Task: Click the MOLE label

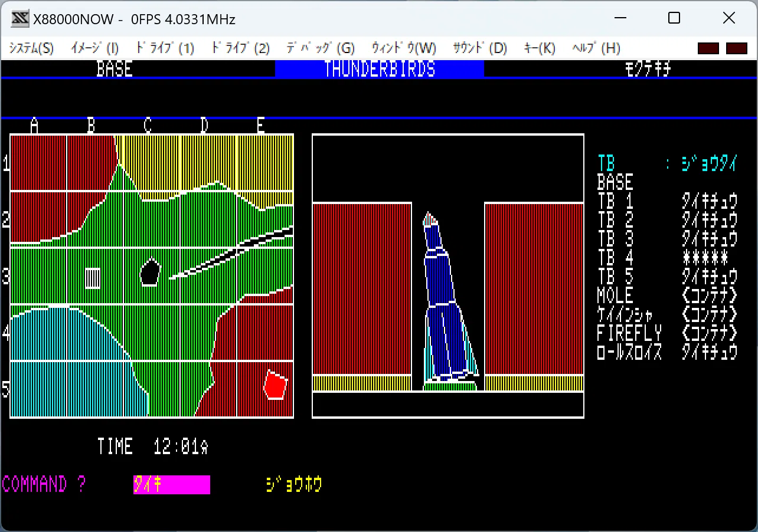Action: tap(615, 295)
